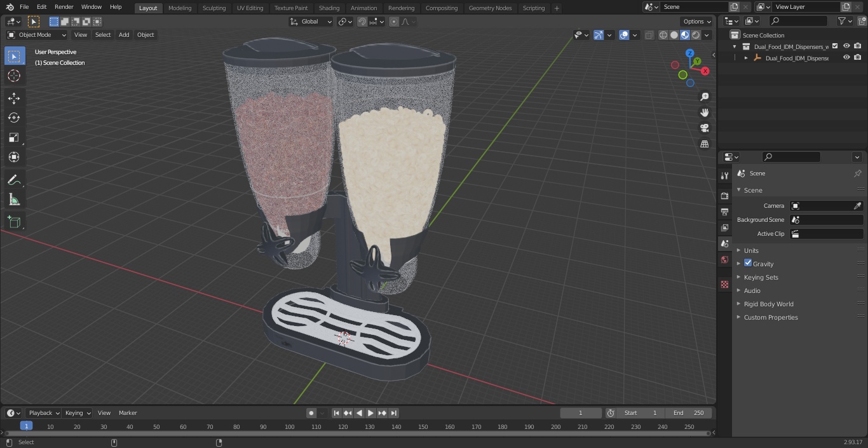Toggle auto keying record button
The height and width of the screenshot is (448, 868).
pos(311,412)
